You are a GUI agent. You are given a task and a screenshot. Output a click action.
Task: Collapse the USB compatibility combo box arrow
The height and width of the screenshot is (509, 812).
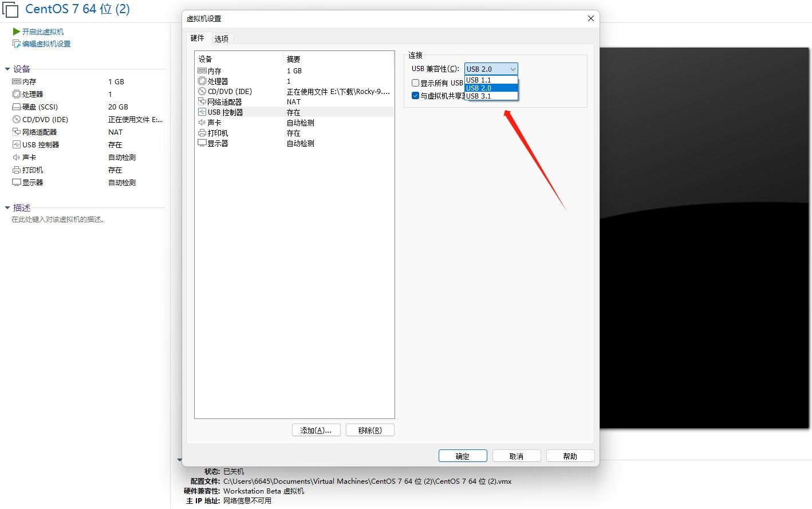point(513,69)
